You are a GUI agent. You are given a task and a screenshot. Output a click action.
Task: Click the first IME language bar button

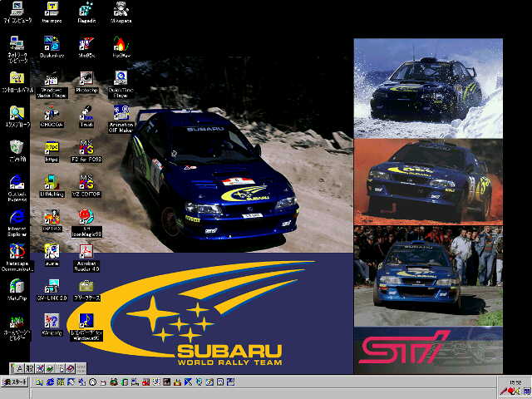coord(17,367)
